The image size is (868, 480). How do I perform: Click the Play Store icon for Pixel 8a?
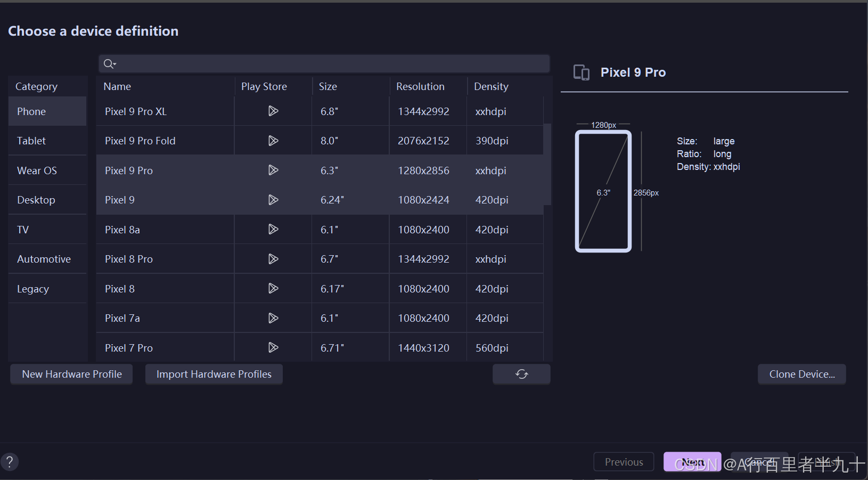click(x=273, y=229)
